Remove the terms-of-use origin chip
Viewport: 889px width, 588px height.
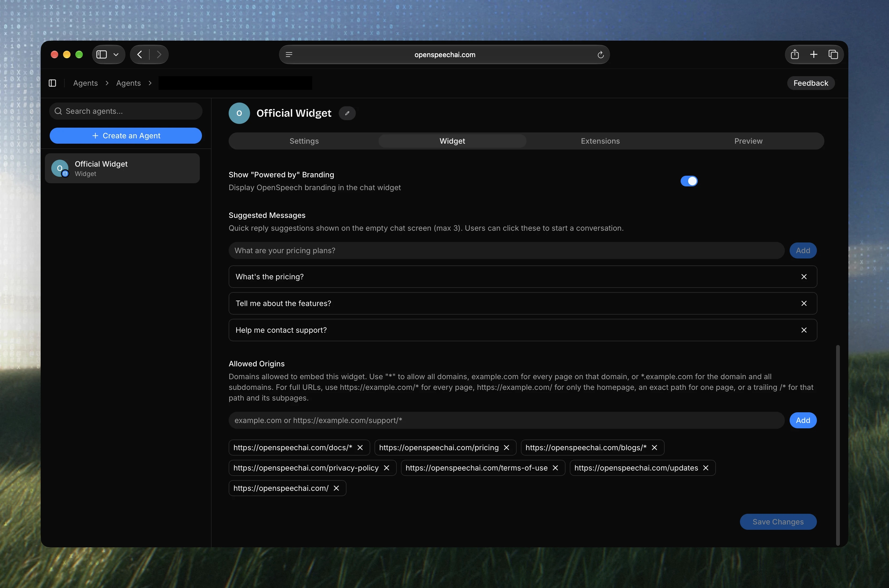point(556,468)
